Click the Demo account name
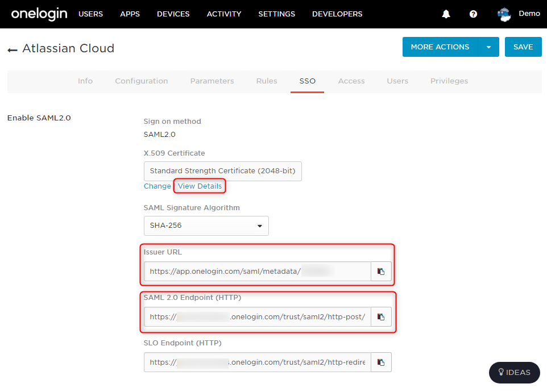This screenshot has width=547, height=392. pyautogui.click(x=529, y=14)
